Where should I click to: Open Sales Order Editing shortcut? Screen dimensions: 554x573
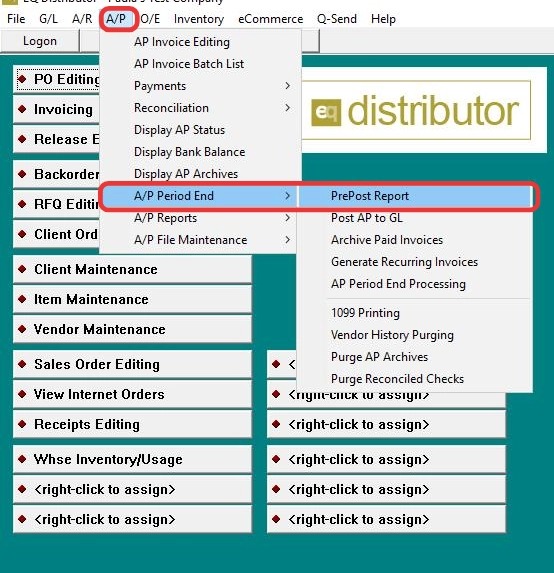click(x=132, y=364)
